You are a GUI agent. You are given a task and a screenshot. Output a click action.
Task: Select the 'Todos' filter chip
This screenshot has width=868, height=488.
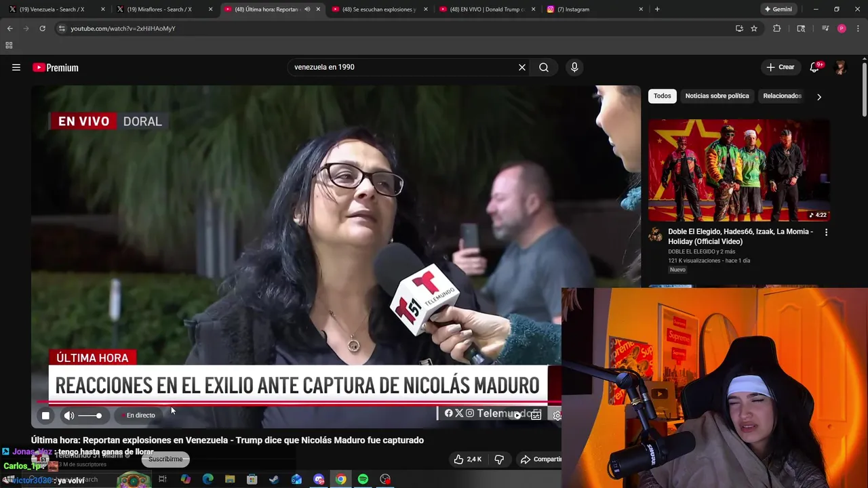(663, 96)
